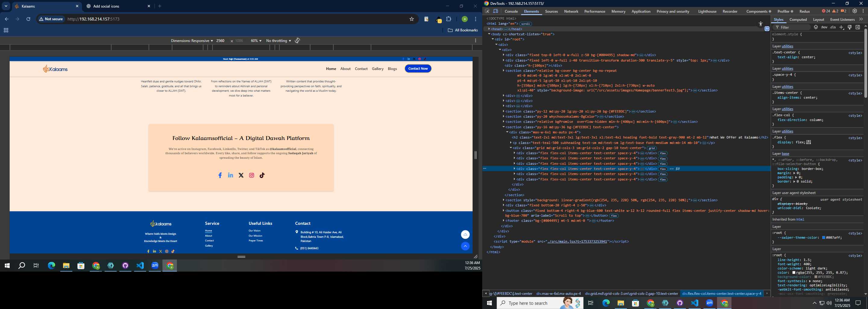
Task: Click the browser back arrow
Action: [x=6, y=19]
